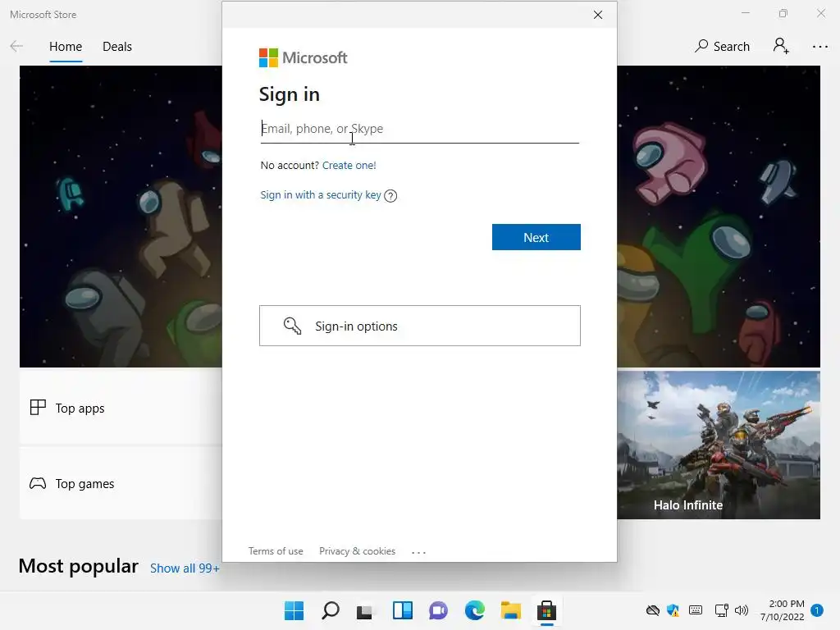Open Task View on taskbar
The image size is (840, 630).
365,610
